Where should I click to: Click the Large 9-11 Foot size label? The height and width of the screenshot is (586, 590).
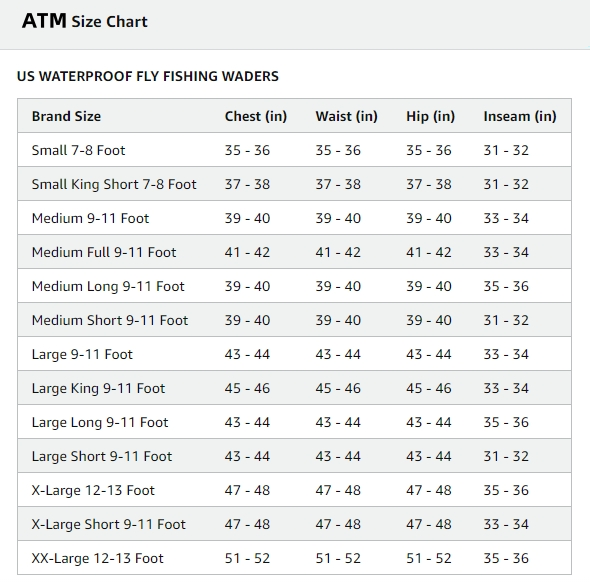(x=82, y=355)
